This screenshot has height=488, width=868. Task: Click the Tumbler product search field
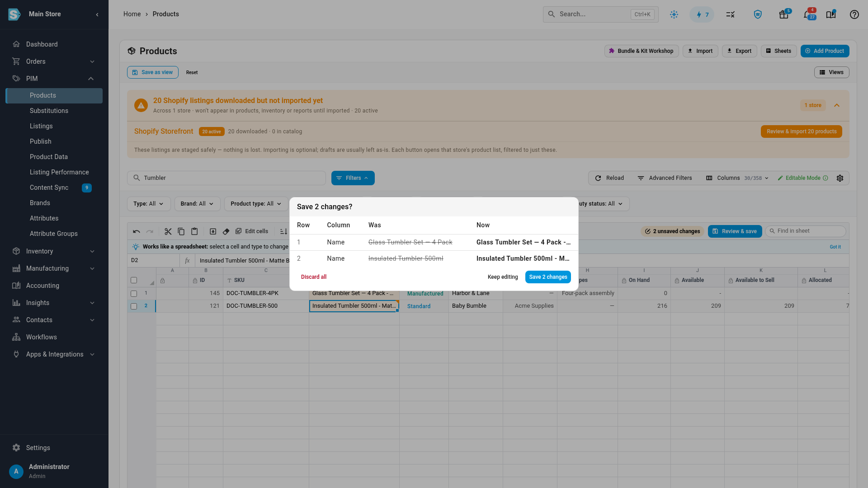pyautogui.click(x=226, y=178)
